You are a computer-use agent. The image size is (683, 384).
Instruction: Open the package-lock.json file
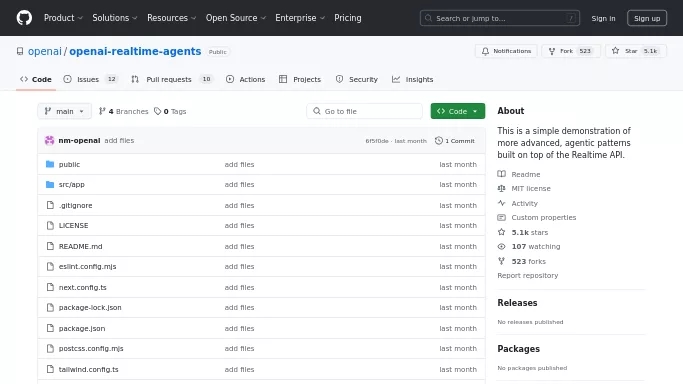(x=90, y=307)
